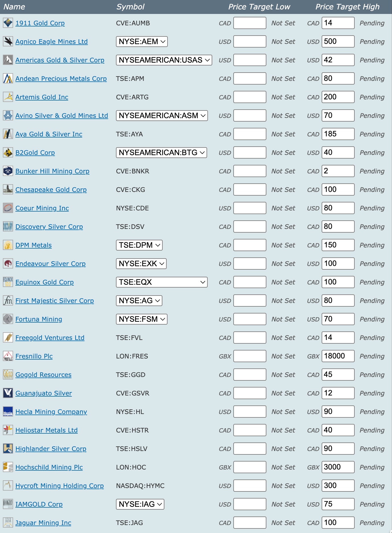Open the NYSEAMERICAN:USAS symbol dropdown
392x533 pixels.
pyautogui.click(x=164, y=60)
